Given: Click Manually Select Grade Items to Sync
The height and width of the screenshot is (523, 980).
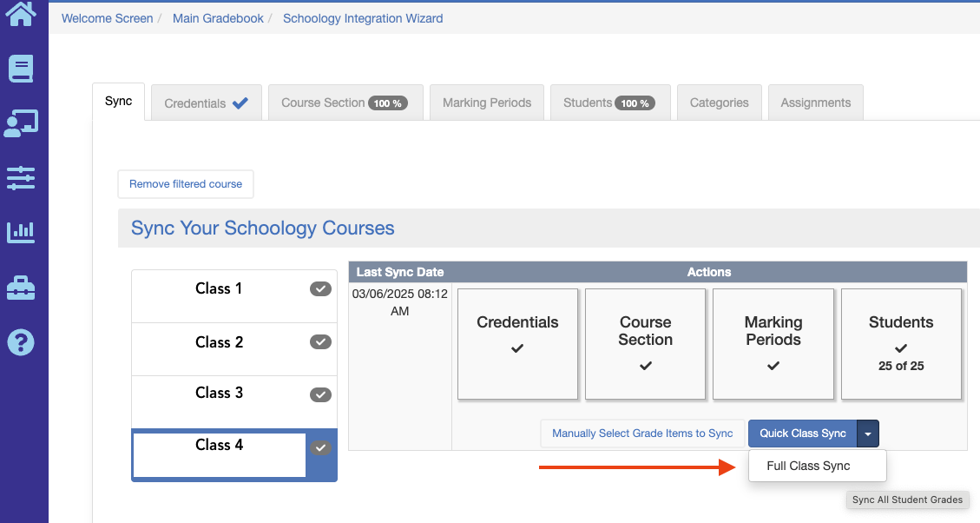Looking at the screenshot, I should pos(642,434).
